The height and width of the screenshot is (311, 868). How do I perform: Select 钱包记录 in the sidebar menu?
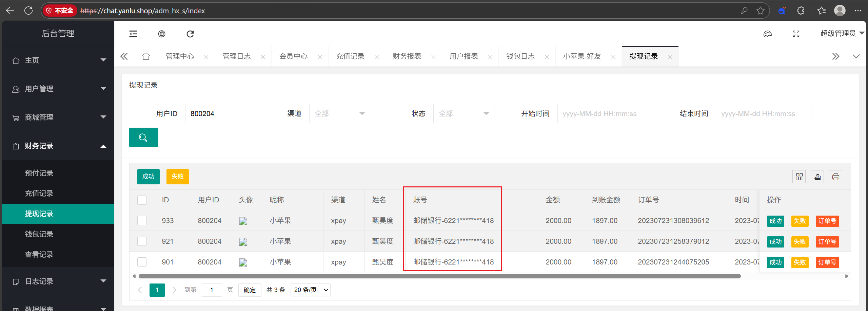pyautogui.click(x=39, y=234)
